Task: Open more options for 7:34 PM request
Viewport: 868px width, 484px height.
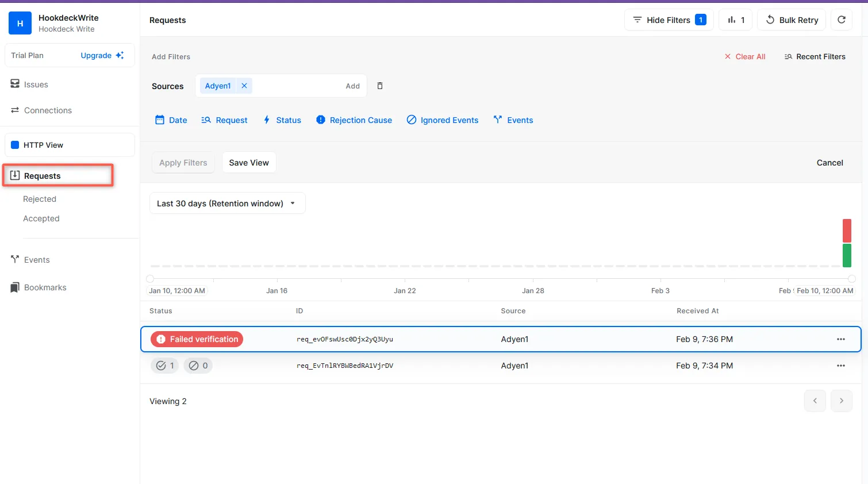Action: [x=841, y=366]
